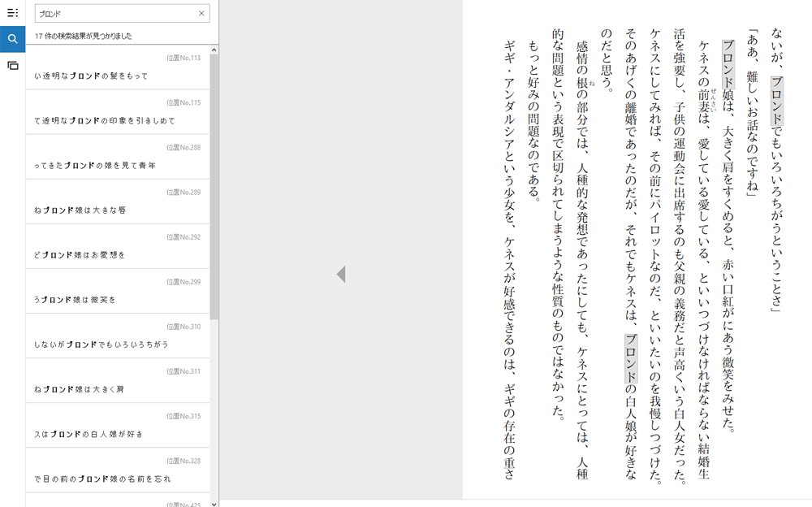Select the search magnifier icon in sidebar
This screenshot has height=507, width=812.
(12, 39)
